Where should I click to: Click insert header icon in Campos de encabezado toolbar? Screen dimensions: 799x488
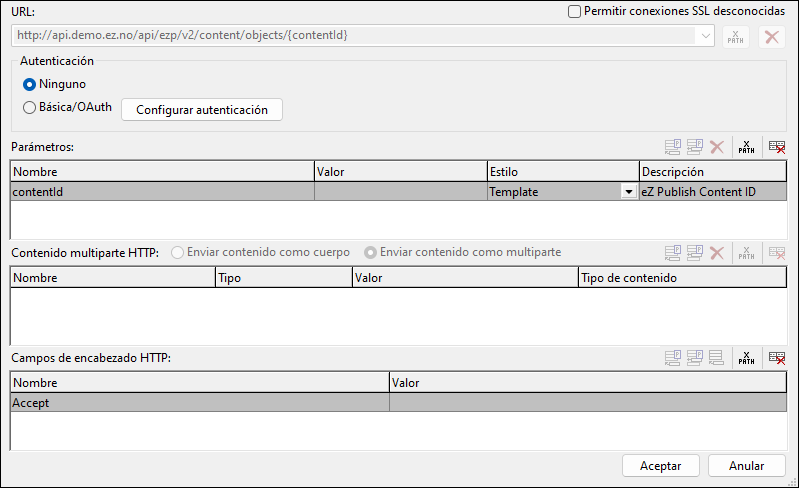(695, 358)
